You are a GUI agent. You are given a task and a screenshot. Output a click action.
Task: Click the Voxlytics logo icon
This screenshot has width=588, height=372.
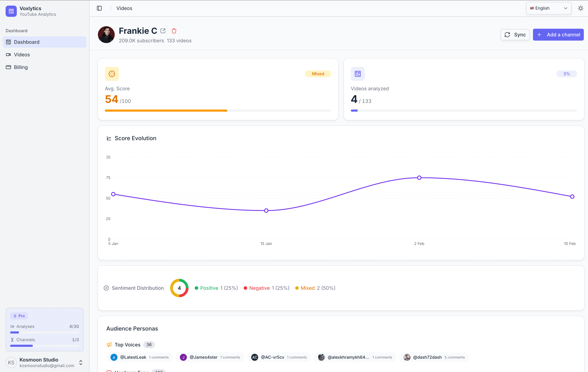click(11, 11)
